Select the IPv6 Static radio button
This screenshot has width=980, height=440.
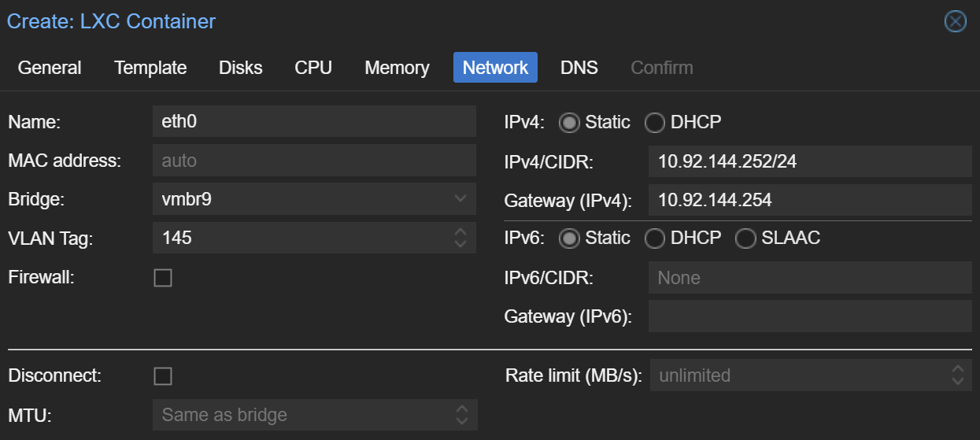(x=569, y=238)
